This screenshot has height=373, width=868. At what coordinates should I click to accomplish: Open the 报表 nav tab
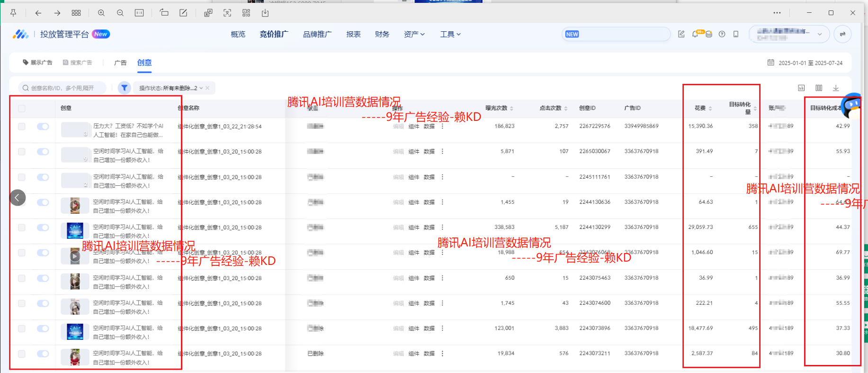[x=353, y=34]
